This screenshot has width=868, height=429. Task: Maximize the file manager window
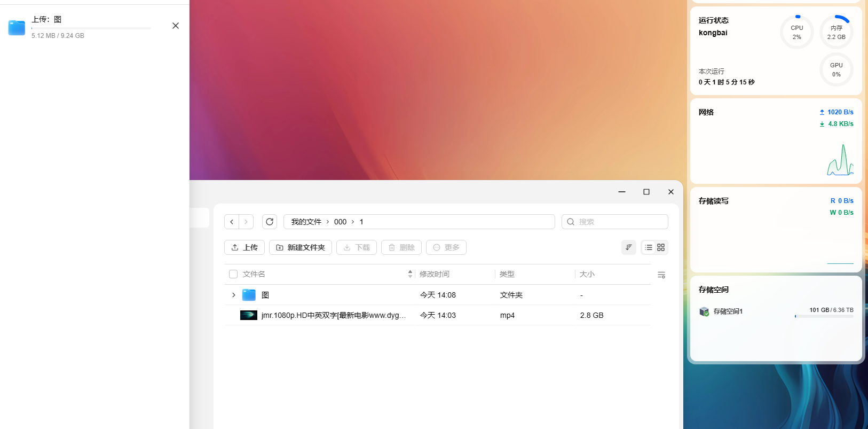646,192
